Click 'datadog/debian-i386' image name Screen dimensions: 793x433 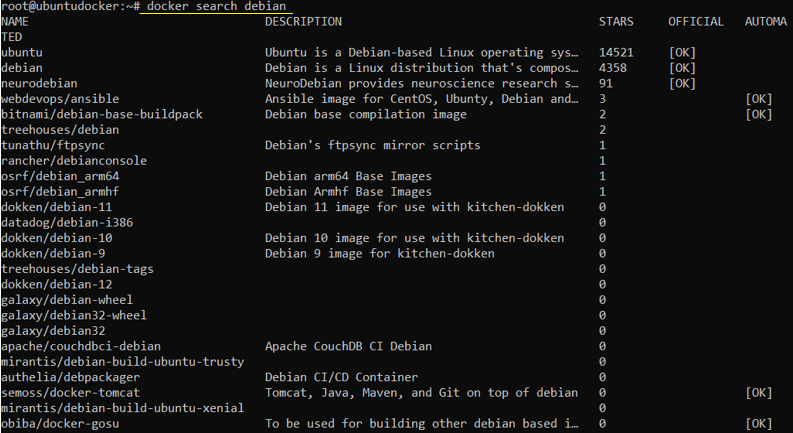pyautogui.click(x=67, y=223)
